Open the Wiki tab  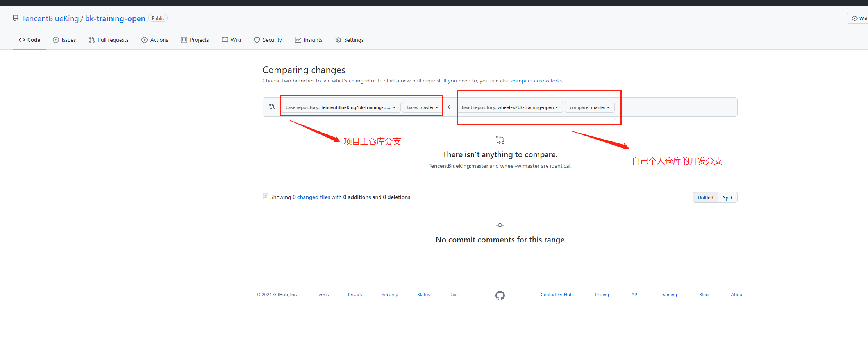231,40
